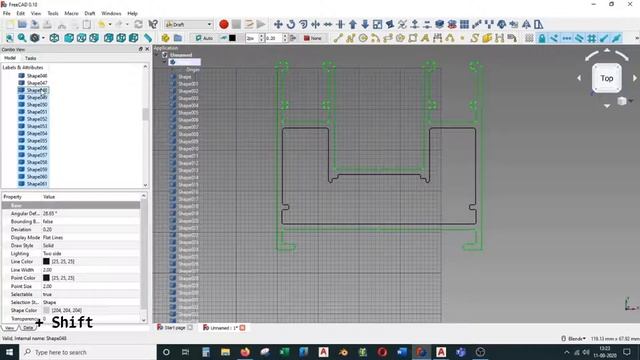640x360 pixels.
Task: Select the Draft Arc tool
Action: pyautogui.click(x=375, y=38)
